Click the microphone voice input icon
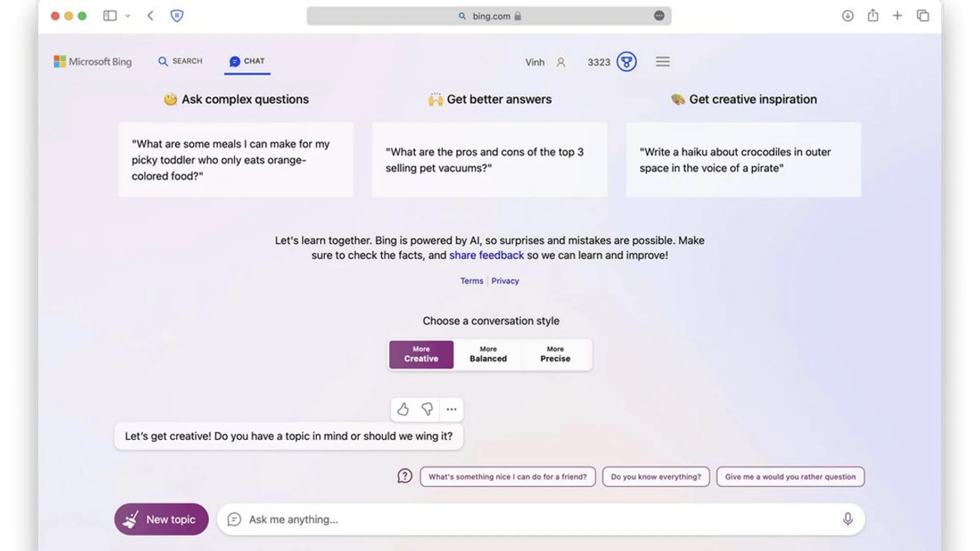980x551 pixels. [x=847, y=519]
